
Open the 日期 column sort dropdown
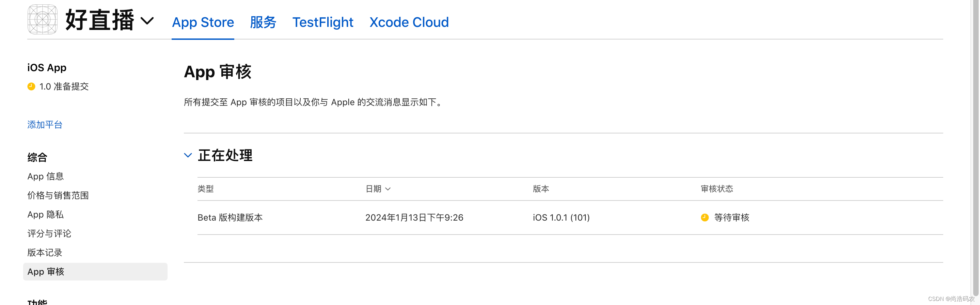click(x=388, y=189)
